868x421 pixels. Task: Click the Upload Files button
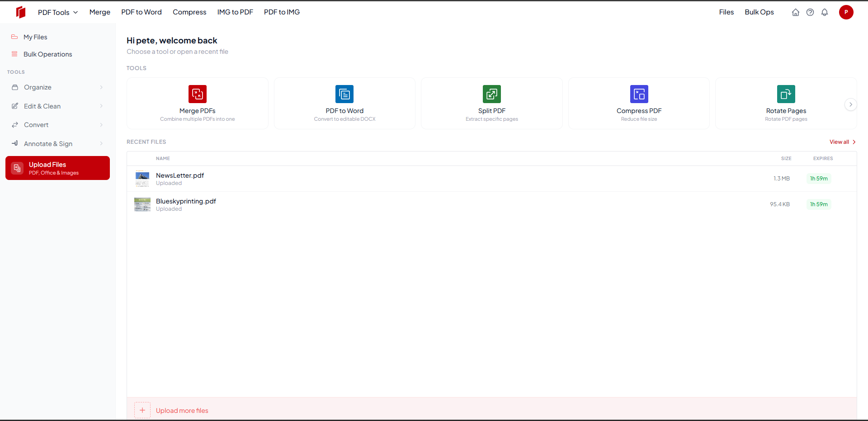pos(58,168)
